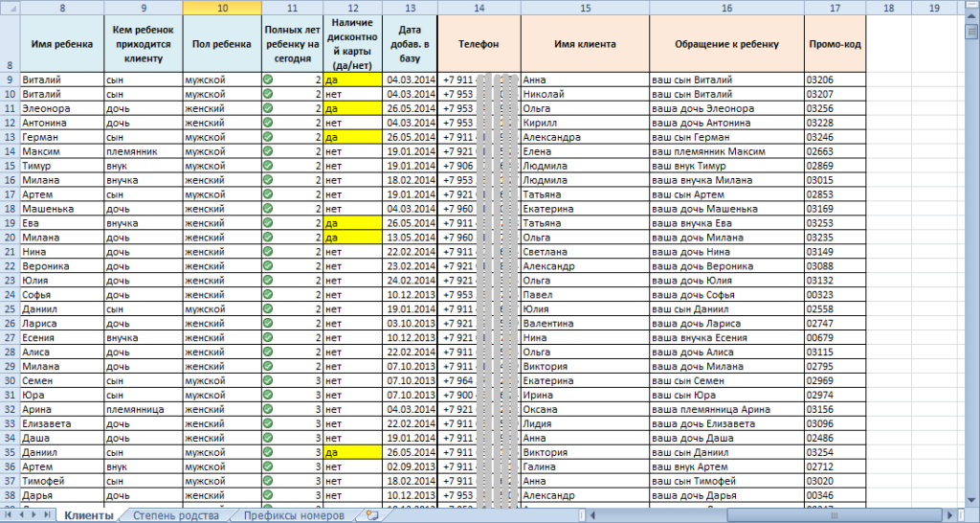
Task: Click the green check icon in Семен's row
Action: [268, 380]
